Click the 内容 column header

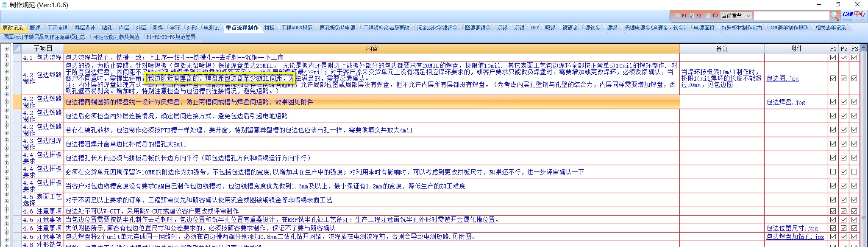click(372, 48)
